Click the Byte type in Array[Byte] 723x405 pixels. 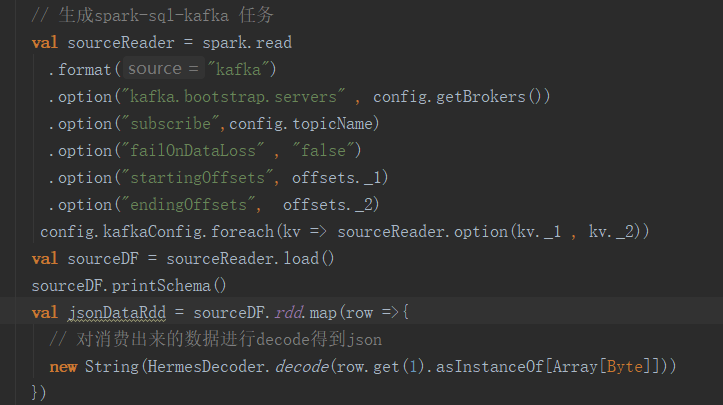[625, 367]
